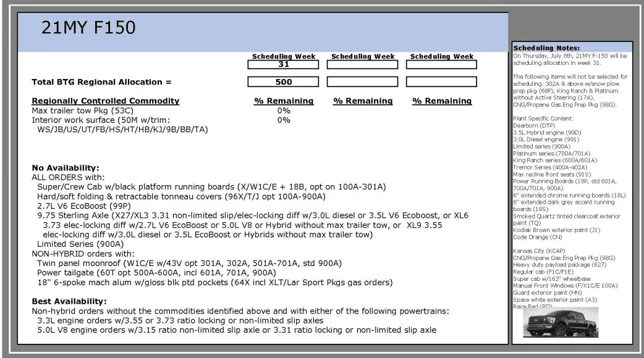Click the 500 Total BTG allocation box

click(283, 81)
